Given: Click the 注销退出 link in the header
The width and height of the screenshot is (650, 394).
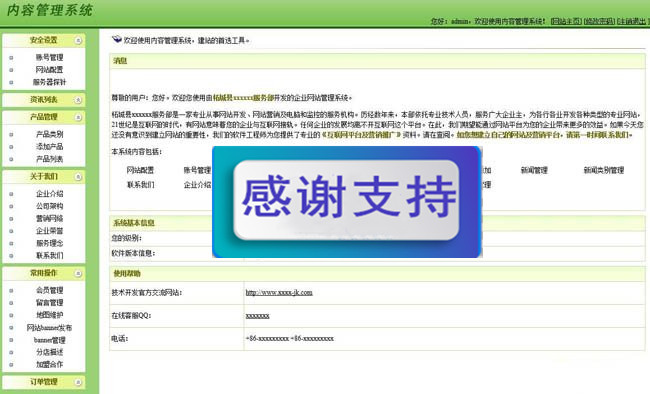Looking at the screenshot, I should point(632,21).
